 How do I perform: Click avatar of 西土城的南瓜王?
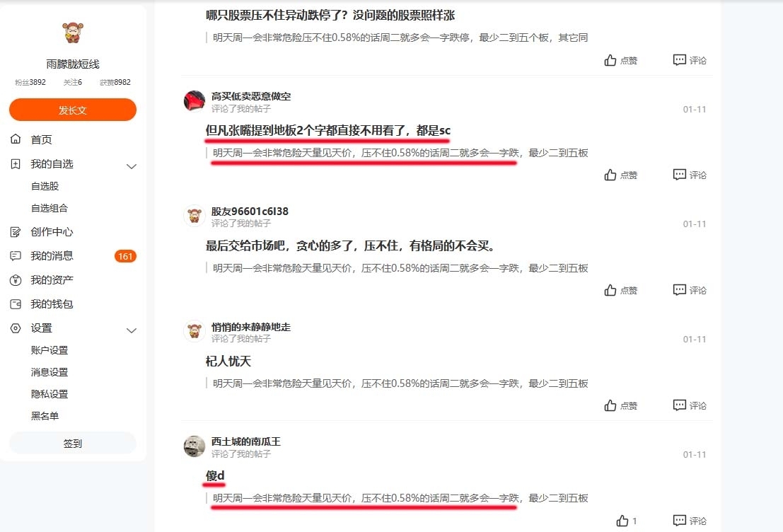pyautogui.click(x=195, y=446)
